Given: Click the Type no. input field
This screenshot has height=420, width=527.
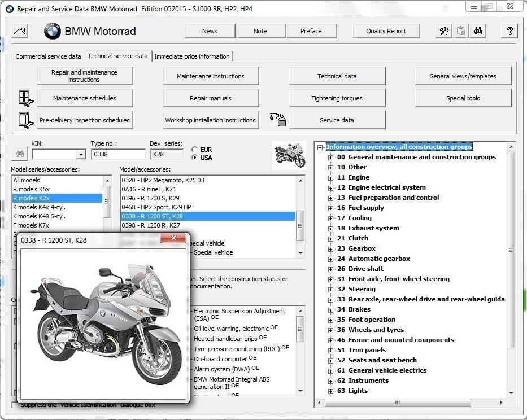Looking at the screenshot, I should (x=118, y=154).
